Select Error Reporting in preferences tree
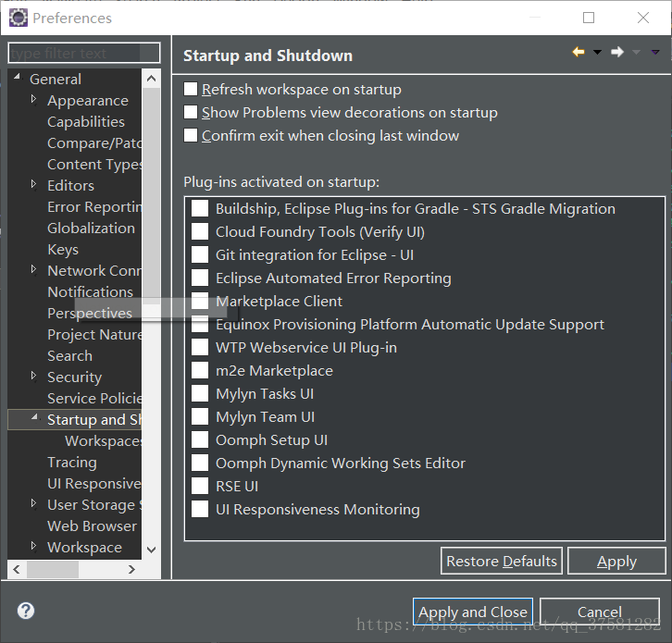672x643 pixels. tap(94, 207)
